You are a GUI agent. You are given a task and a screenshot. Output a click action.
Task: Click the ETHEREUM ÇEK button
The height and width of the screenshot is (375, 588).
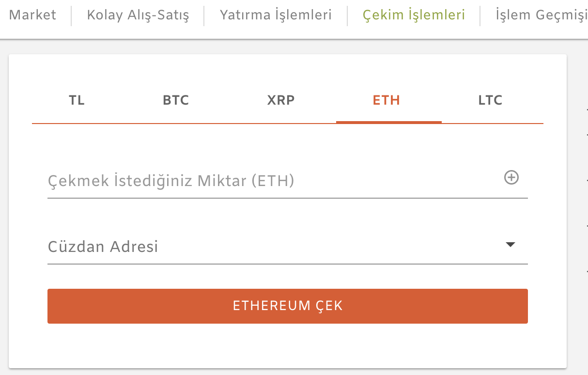point(288,306)
